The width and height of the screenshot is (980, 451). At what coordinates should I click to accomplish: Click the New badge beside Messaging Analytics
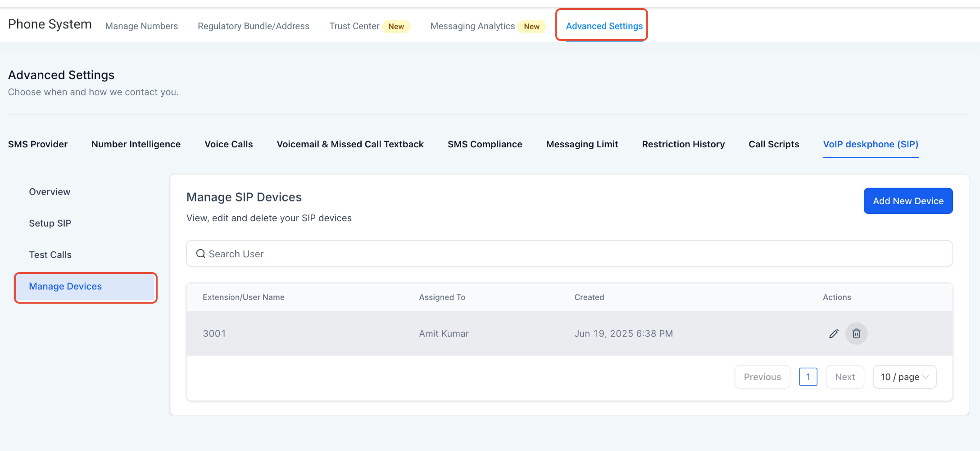[531, 27]
